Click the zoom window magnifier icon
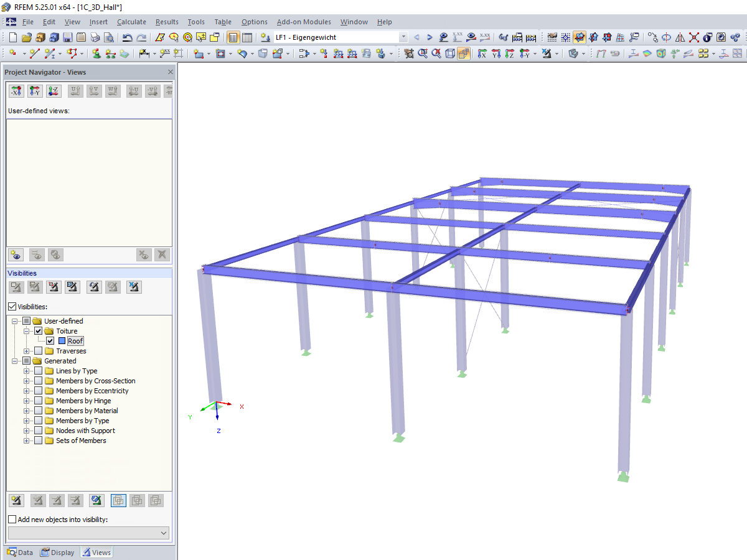Screen dimensions: 747x560 pyautogui.click(x=423, y=54)
